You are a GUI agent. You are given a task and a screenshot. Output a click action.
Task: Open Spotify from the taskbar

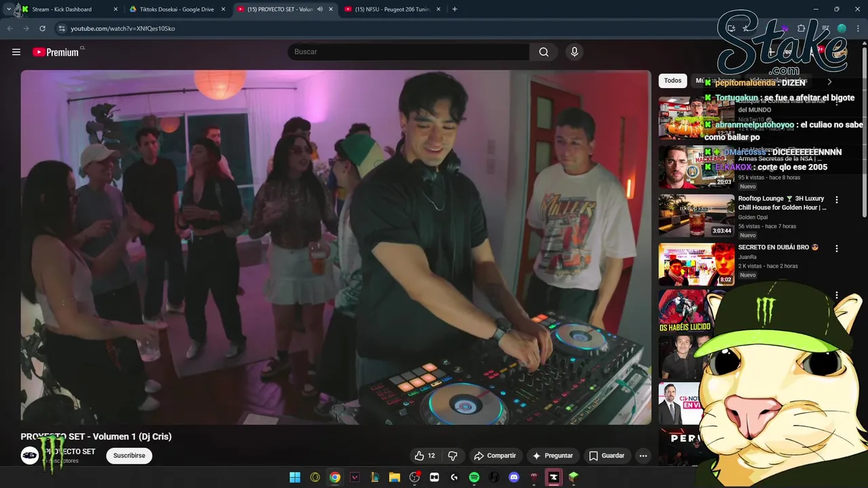474,477
